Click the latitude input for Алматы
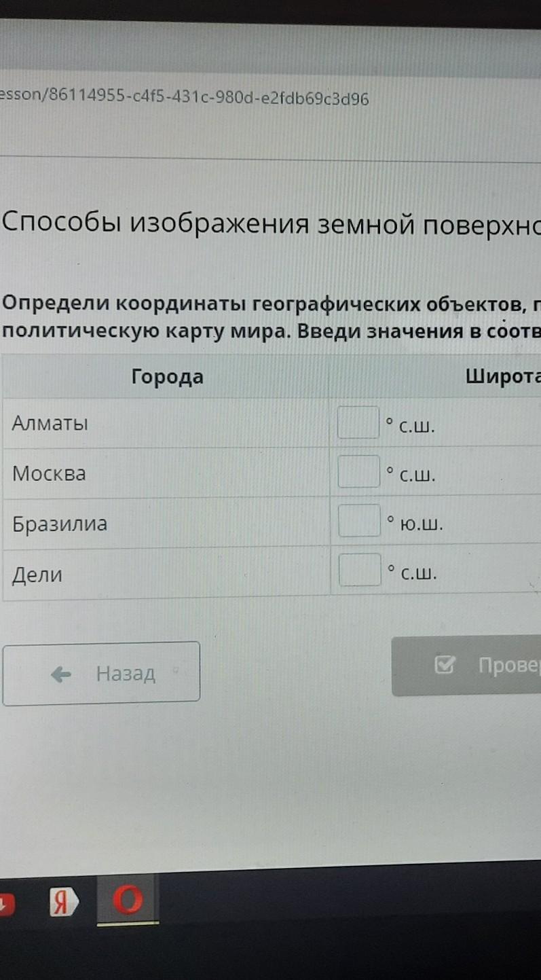The image size is (541, 980). pyautogui.click(x=358, y=422)
